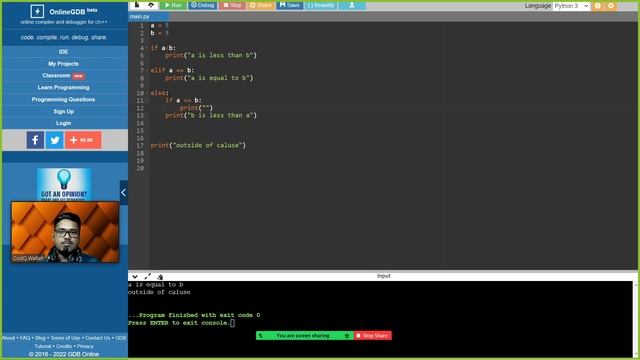Toggle fold arrow on line 4 if statement
Viewport: 640px width, 360px height.
[147, 48]
